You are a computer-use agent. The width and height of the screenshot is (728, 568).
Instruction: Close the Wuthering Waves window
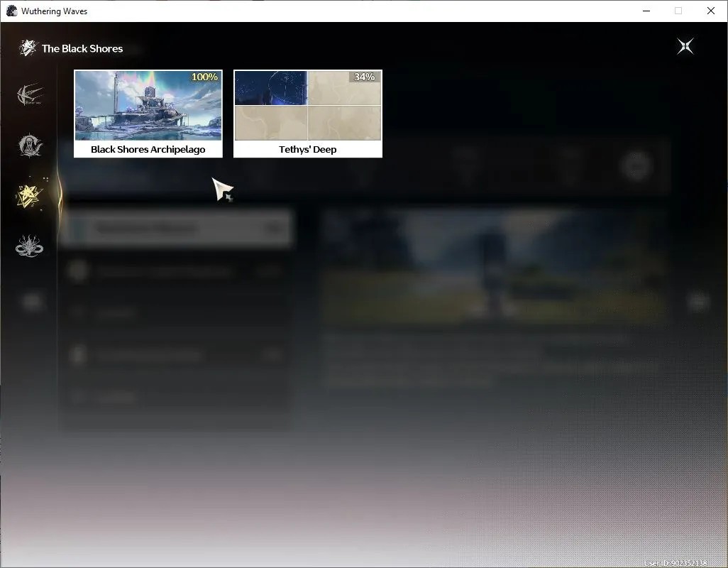[x=710, y=11]
